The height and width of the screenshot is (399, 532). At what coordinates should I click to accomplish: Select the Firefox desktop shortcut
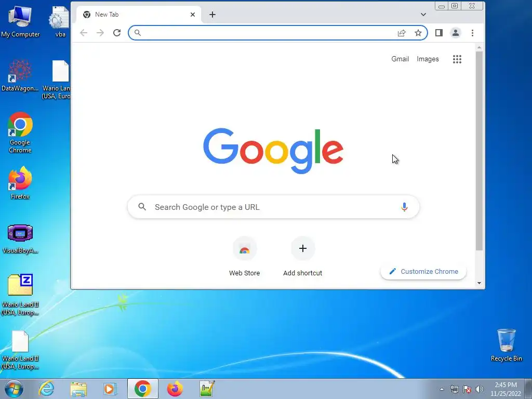tap(20, 183)
